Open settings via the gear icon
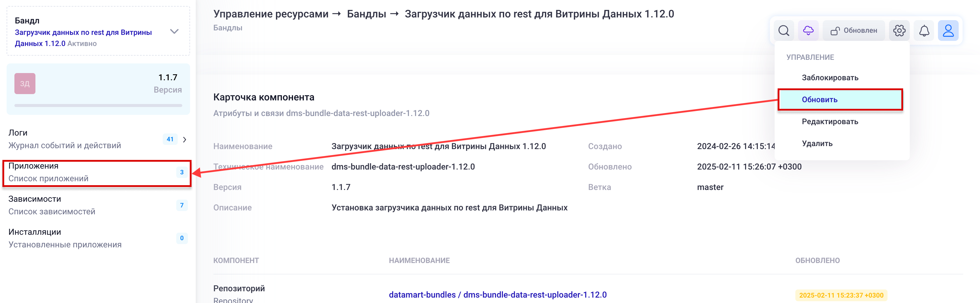 [x=899, y=30]
